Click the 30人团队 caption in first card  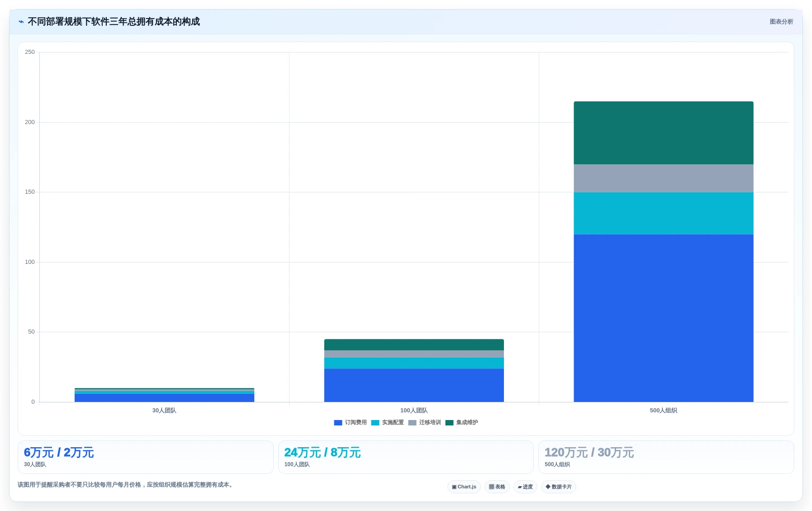point(35,465)
